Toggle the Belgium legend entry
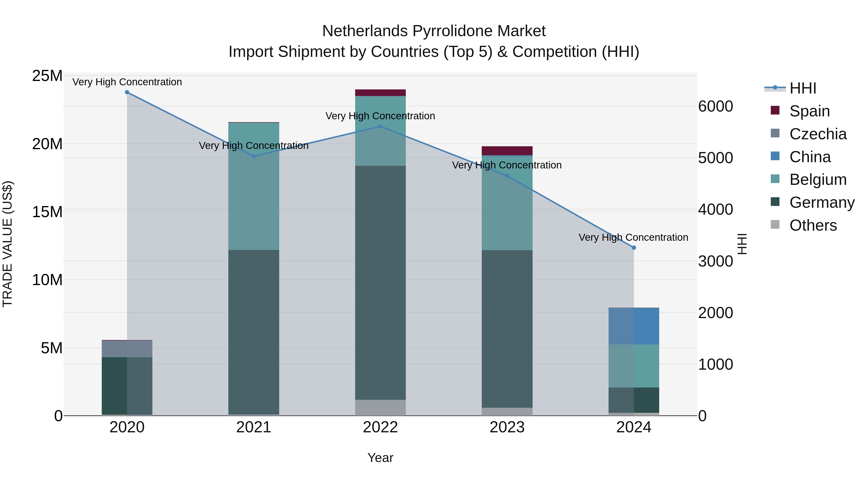868x488 pixels. [x=809, y=179]
